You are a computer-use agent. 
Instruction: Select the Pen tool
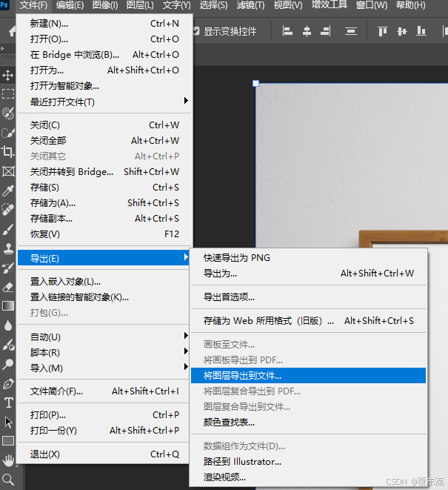tap(8, 384)
